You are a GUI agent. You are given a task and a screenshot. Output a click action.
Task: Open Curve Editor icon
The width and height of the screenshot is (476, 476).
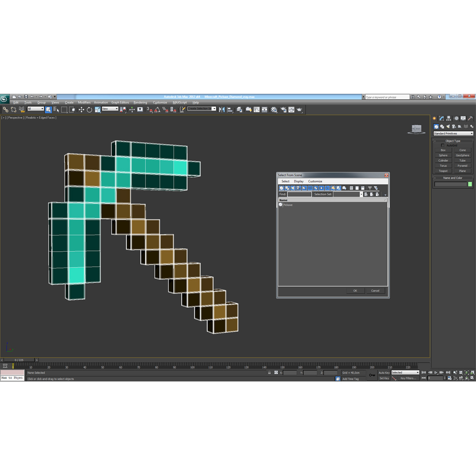point(257,110)
